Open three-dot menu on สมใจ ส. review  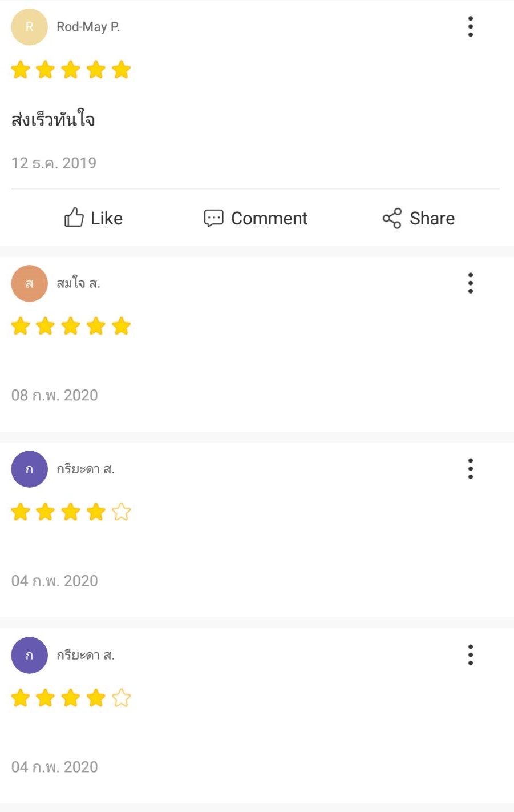pyautogui.click(x=471, y=283)
